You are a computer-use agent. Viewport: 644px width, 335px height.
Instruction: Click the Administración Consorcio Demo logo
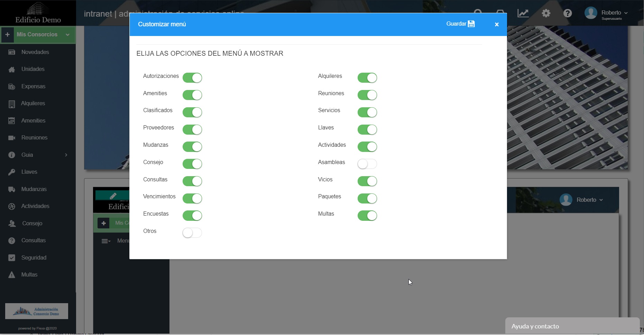pos(37,311)
